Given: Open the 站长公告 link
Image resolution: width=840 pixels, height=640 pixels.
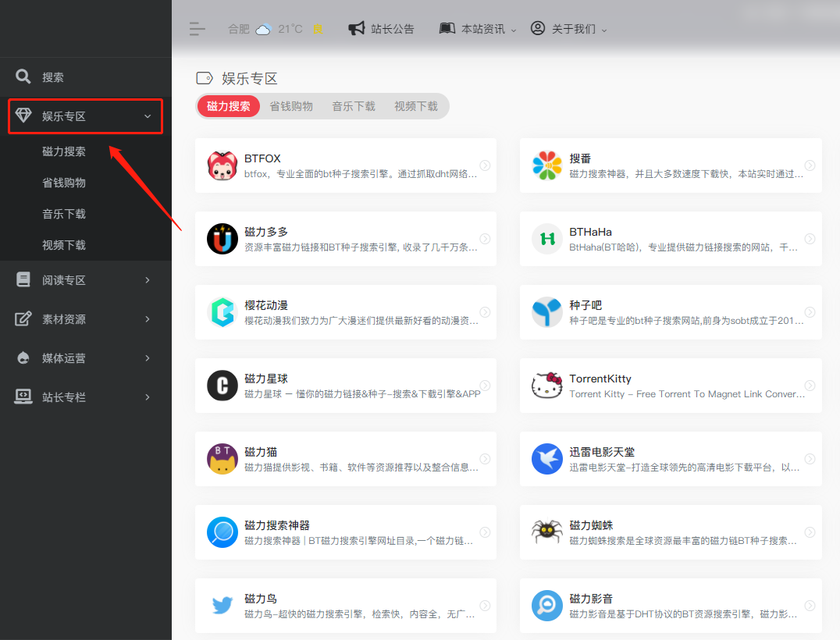Looking at the screenshot, I should click(x=393, y=29).
